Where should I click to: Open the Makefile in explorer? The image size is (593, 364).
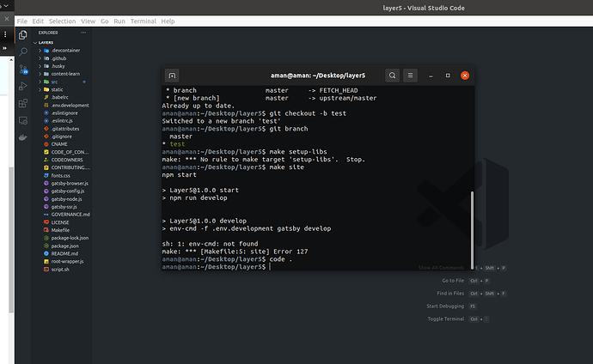pos(60,230)
